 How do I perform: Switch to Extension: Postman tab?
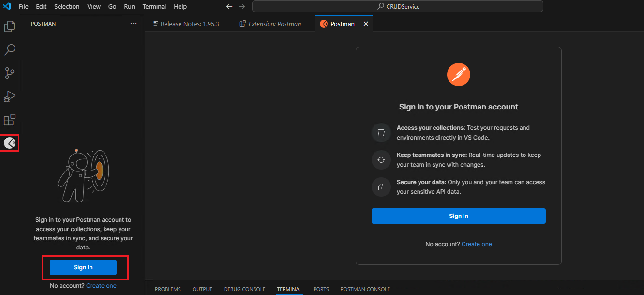274,24
